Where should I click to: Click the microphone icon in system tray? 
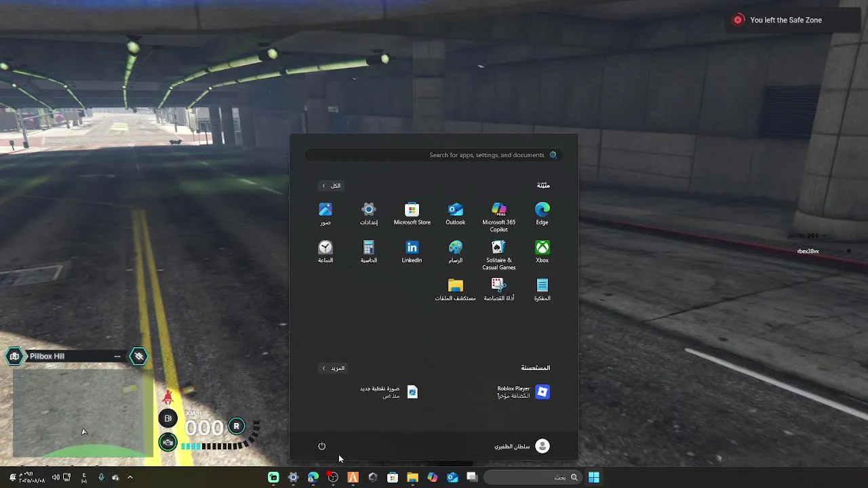point(101,477)
